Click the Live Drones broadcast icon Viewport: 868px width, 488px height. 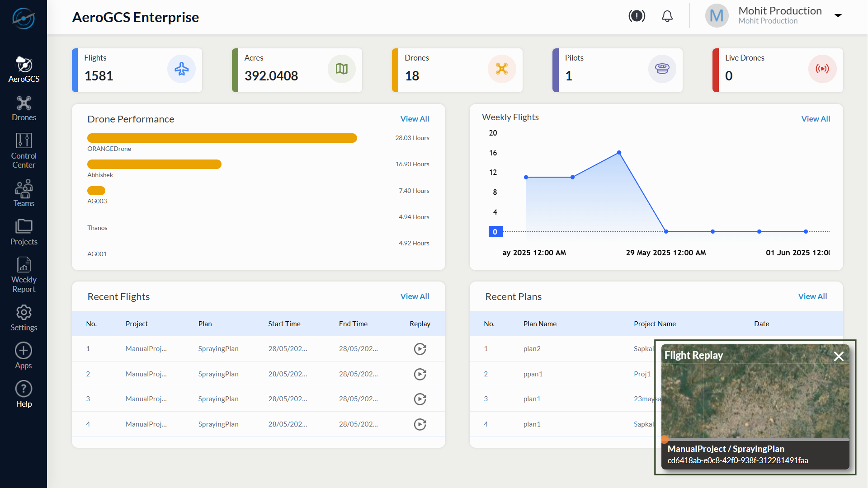(x=822, y=69)
